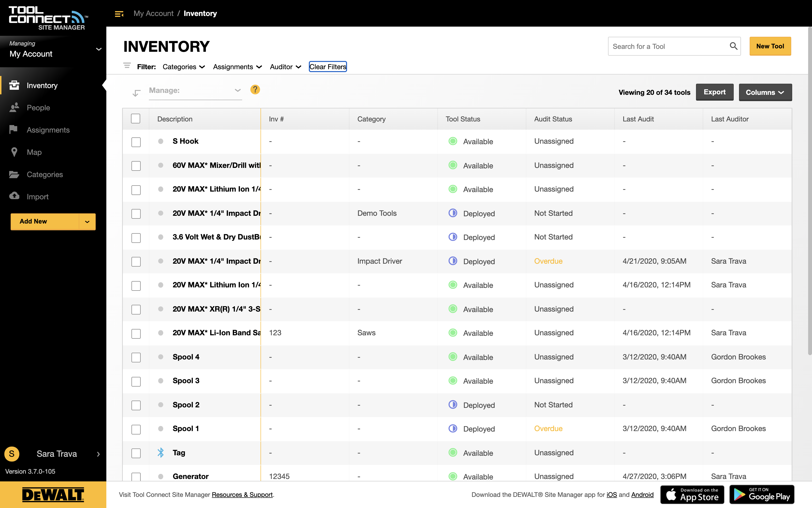Open the Import sidebar item
The width and height of the screenshot is (812, 508).
pos(38,196)
